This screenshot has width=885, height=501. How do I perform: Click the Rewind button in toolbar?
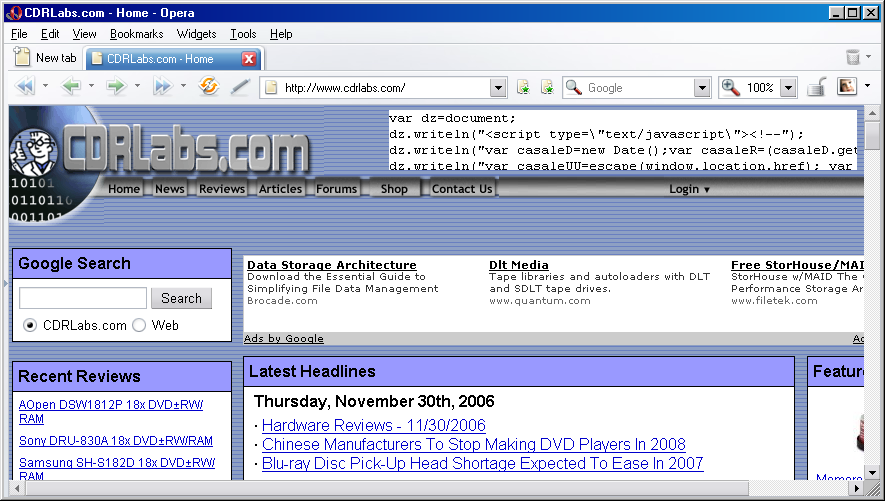tap(23, 87)
